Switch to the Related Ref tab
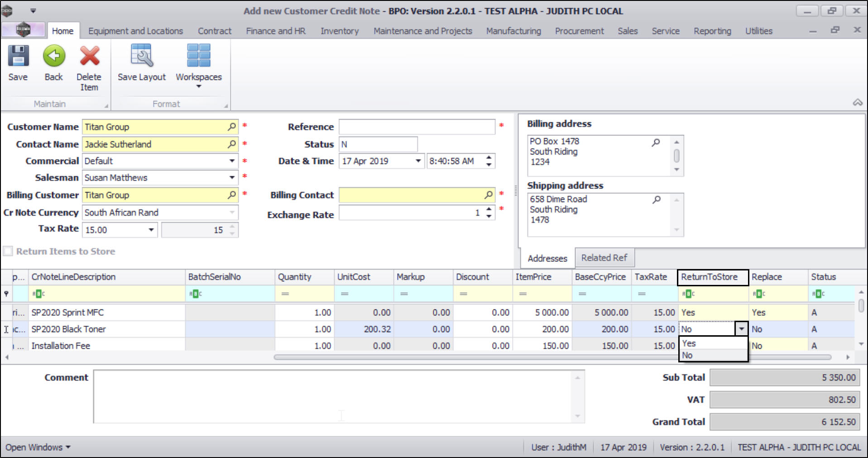The height and width of the screenshot is (458, 868). tap(604, 258)
